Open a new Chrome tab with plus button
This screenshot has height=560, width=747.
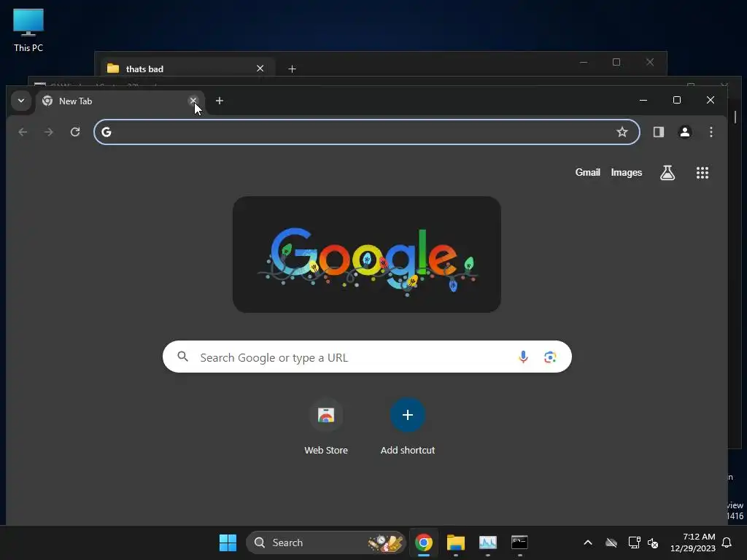tap(219, 101)
